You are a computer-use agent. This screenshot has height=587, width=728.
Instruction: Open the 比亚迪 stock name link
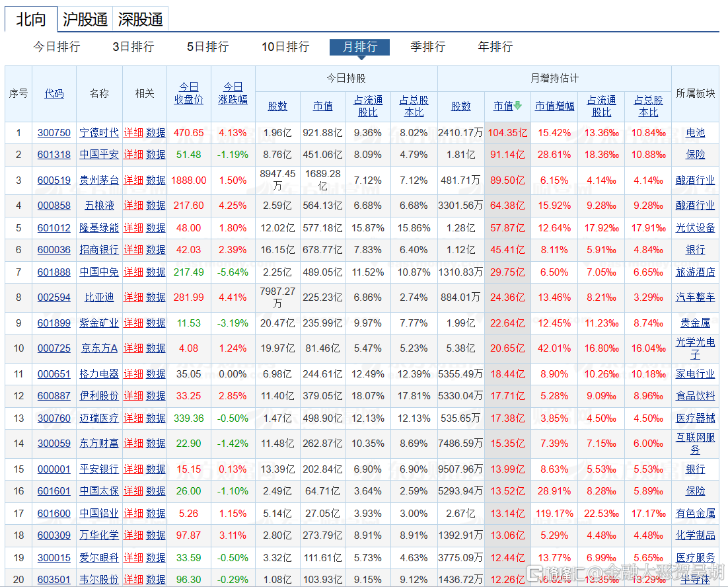click(x=99, y=297)
